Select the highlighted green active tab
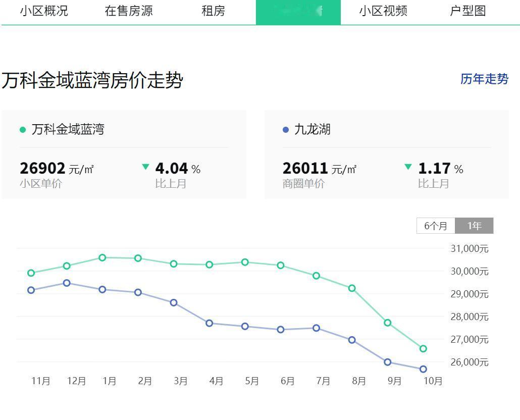This screenshot has width=520, height=420. pyautogui.click(x=298, y=12)
